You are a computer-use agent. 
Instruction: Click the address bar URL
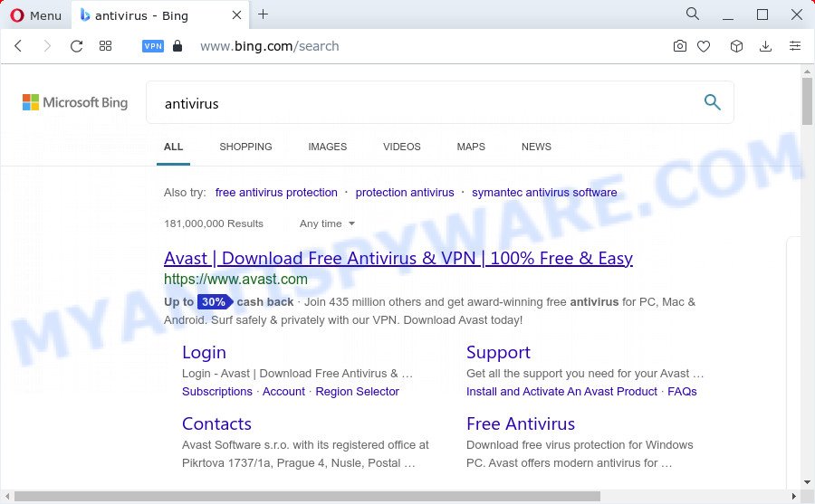[269, 46]
